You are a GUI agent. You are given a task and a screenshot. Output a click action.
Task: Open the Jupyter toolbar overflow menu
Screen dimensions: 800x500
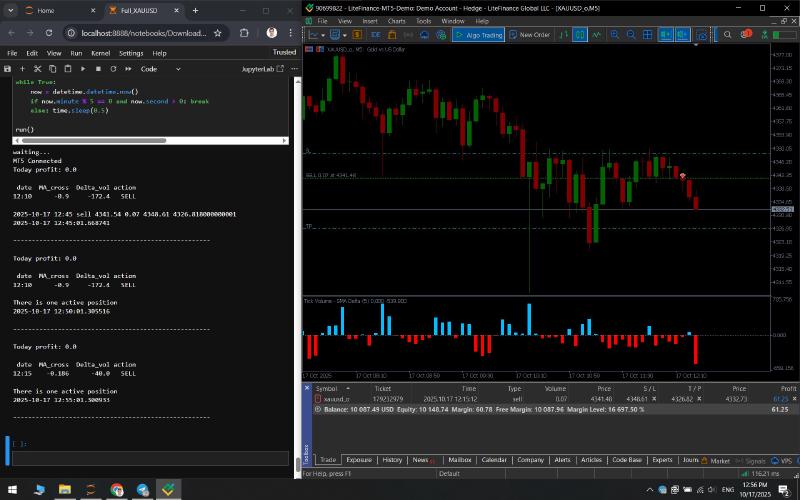294,69
